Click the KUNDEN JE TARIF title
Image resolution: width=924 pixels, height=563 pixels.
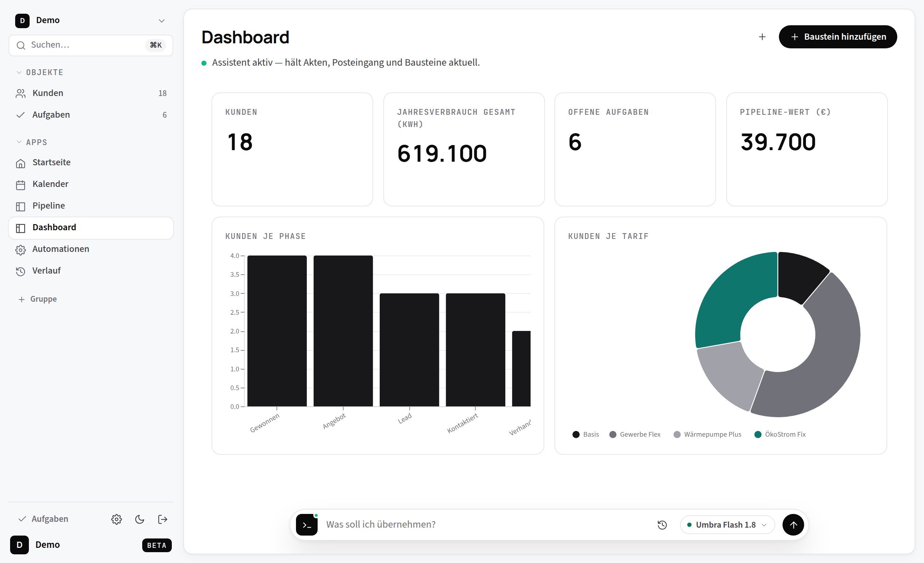click(x=608, y=236)
